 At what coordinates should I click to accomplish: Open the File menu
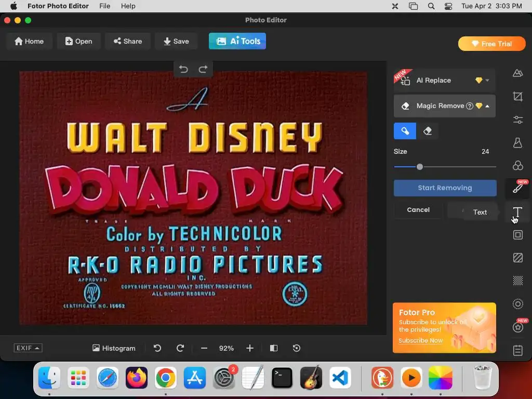[104, 6]
